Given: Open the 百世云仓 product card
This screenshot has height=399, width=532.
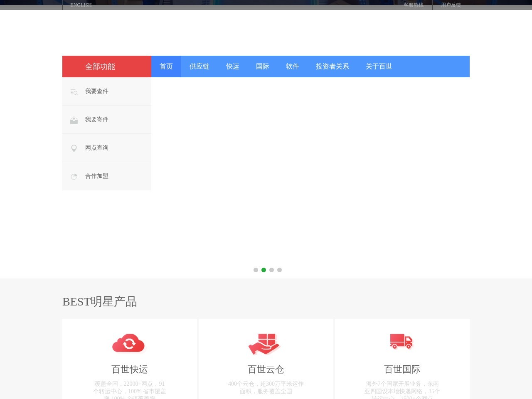Looking at the screenshot, I should (265, 359).
